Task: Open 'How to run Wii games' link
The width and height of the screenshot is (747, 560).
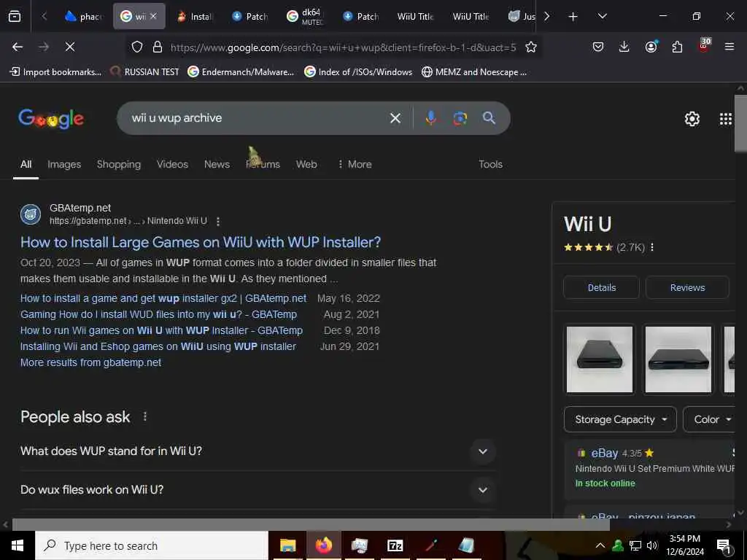Action: click(x=161, y=330)
